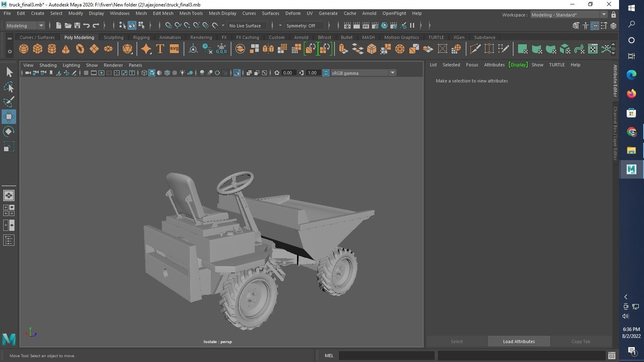Click the Copy Tab button
644x362 pixels.
tap(581, 341)
